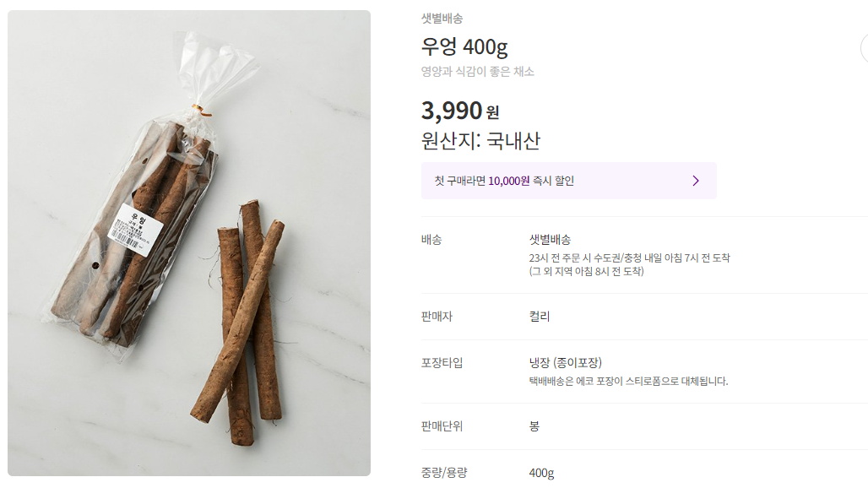This screenshot has width=868, height=488.
Task: Click the 배송 row label
Action: pos(431,240)
